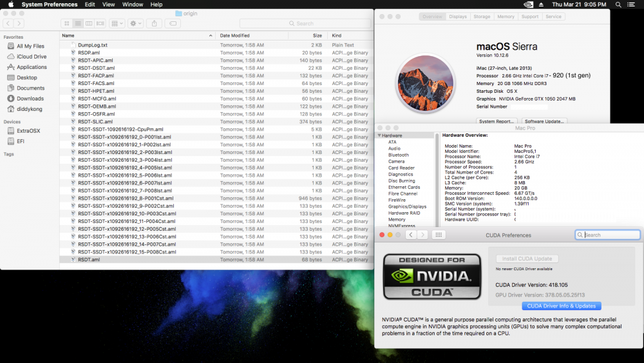644x363 pixels.
Task: Switch to the Memory tab in About This Mac
Action: (x=506, y=17)
